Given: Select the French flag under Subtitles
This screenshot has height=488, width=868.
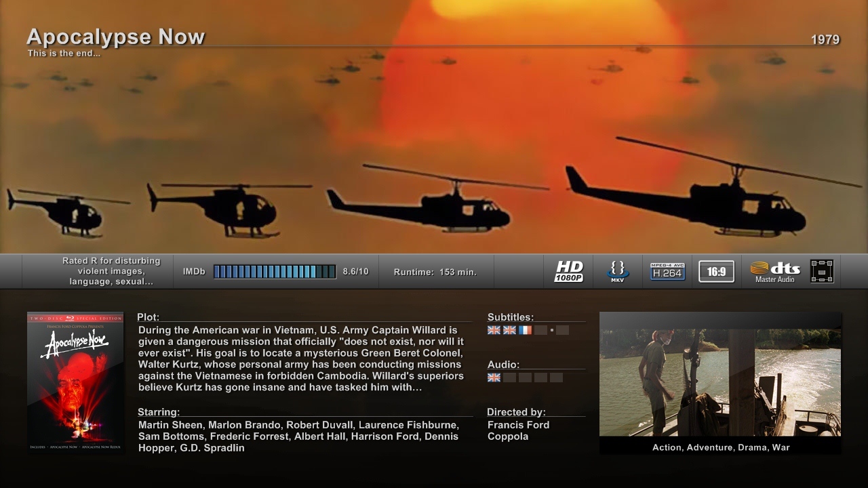Looking at the screenshot, I should click(x=525, y=330).
